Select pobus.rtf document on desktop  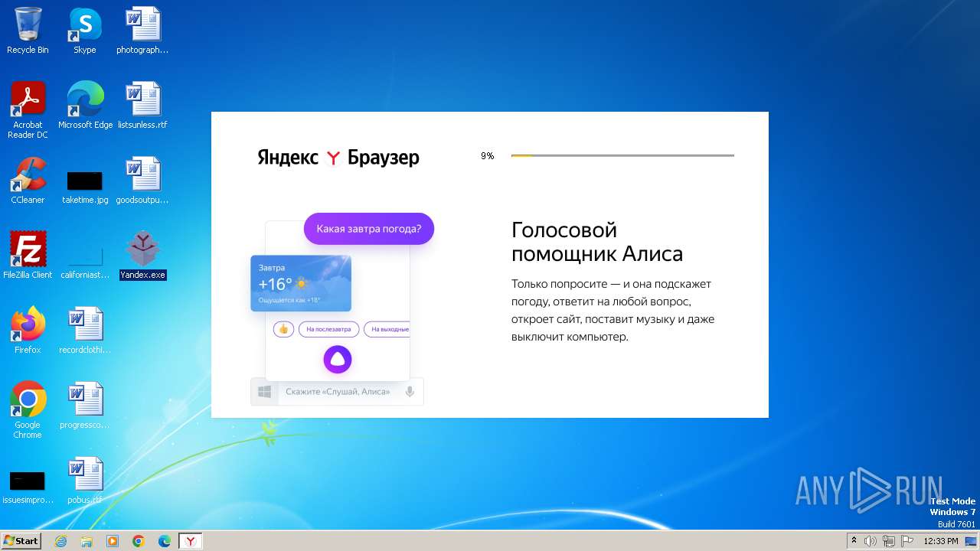pos(85,481)
